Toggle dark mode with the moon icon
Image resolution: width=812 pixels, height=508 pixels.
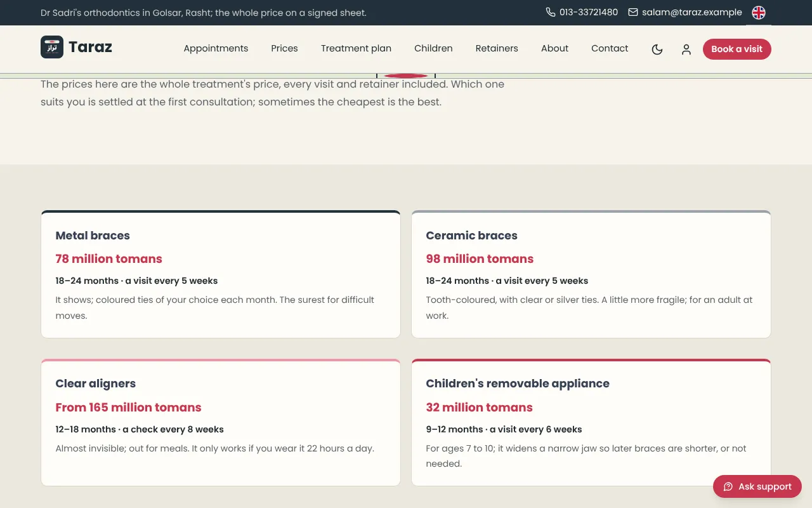(x=657, y=50)
